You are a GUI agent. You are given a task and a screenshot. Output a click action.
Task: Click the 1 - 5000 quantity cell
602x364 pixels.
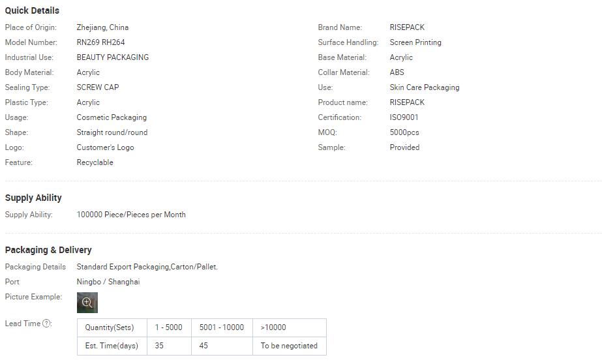point(169,327)
